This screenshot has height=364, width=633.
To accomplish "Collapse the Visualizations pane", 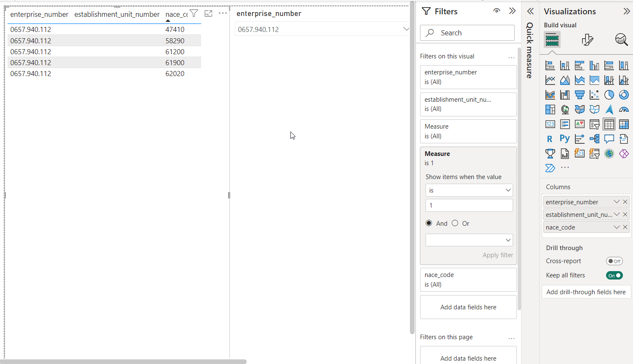I will pos(627,11).
